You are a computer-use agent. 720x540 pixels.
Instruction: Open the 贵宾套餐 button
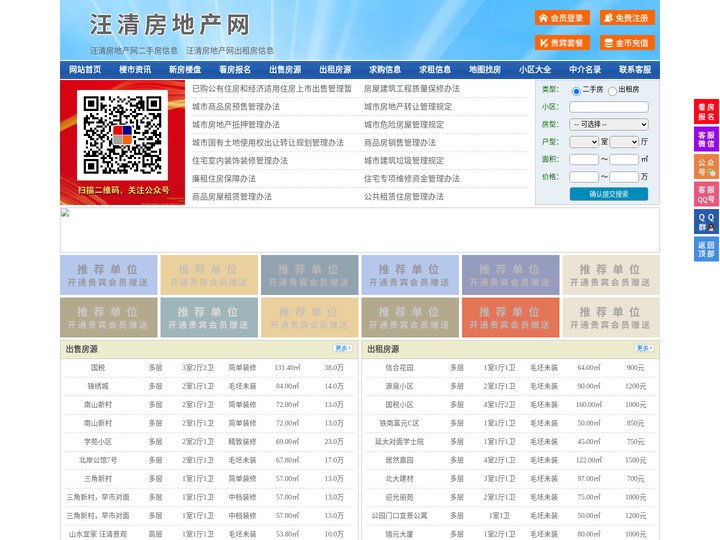point(562,43)
